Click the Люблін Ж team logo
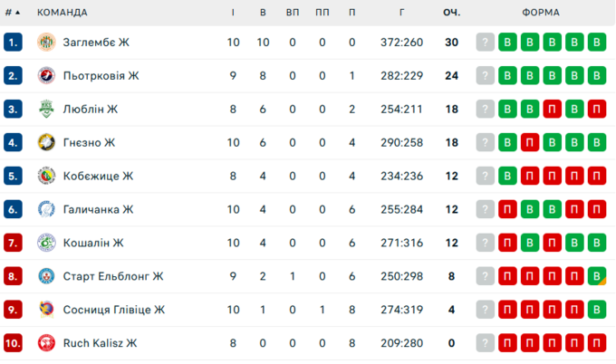Screen dimensions: 616x364 [47, 110]
